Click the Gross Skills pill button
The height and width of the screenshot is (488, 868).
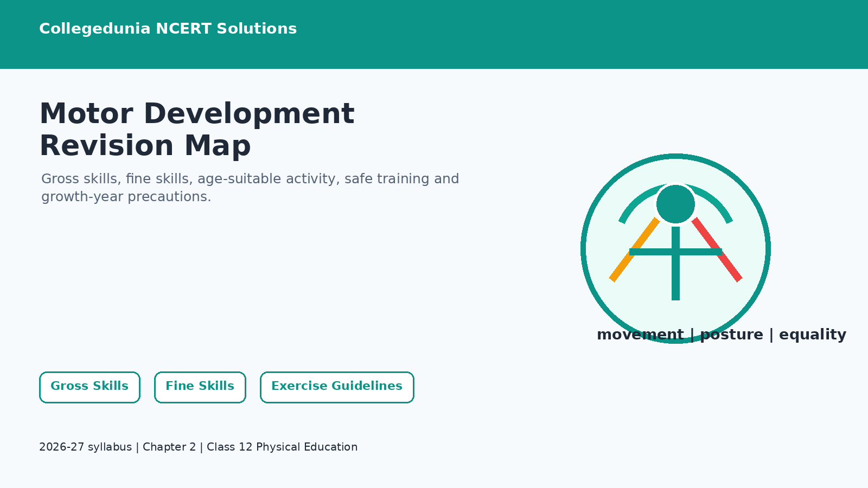tap(90, 387)
